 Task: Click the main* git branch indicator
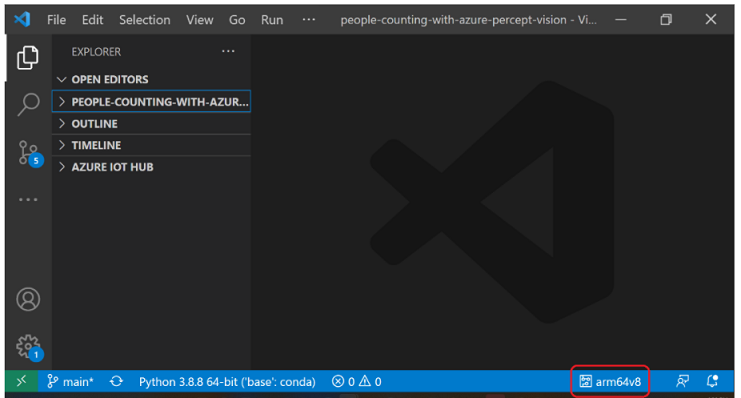click(x=71, y=381)
